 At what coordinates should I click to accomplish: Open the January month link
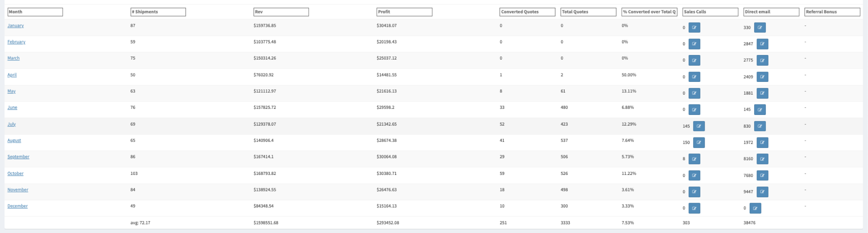(x=15, y=26)
